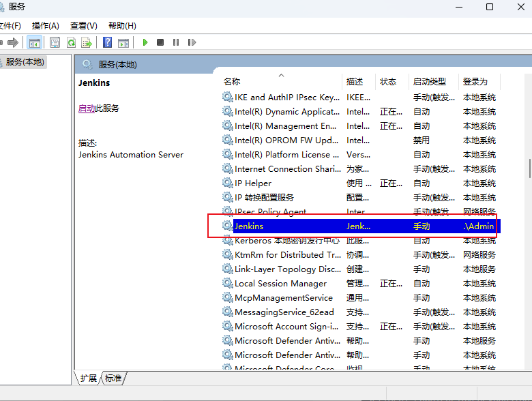Select Intel(R) Dynamic Applicat... service

pos(287,112)
